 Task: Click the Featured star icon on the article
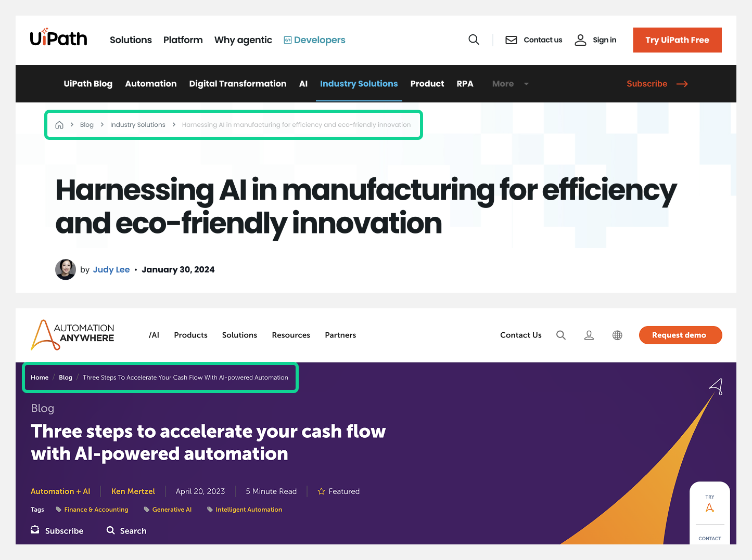321,491
